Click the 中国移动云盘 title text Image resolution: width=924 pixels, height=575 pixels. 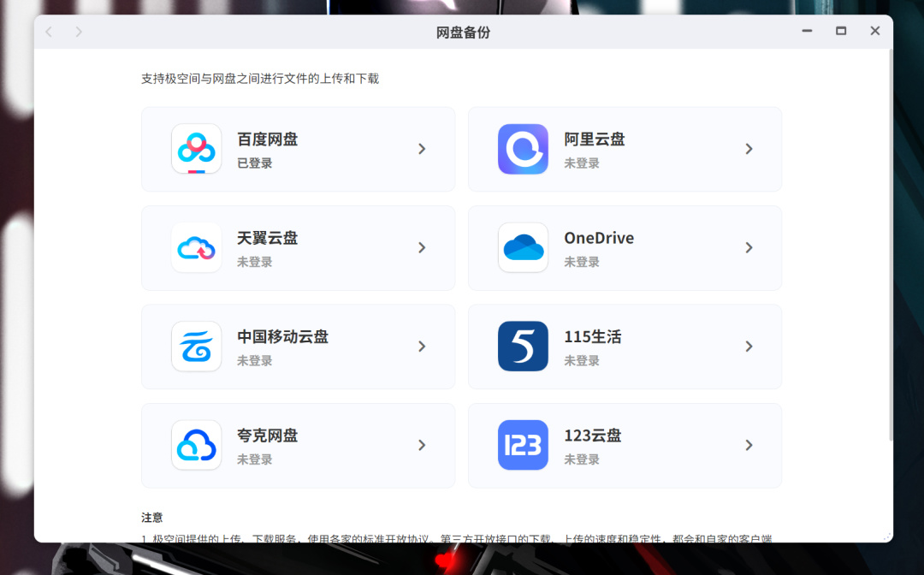[283, 336]
